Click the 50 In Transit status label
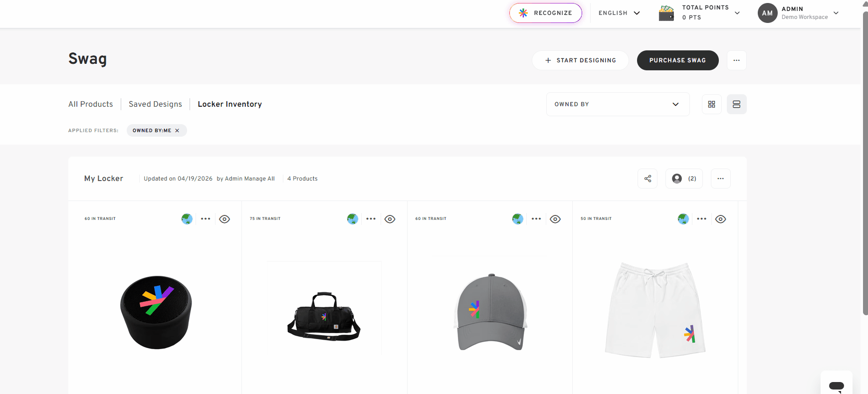868x394 pixels. point(596,219)
